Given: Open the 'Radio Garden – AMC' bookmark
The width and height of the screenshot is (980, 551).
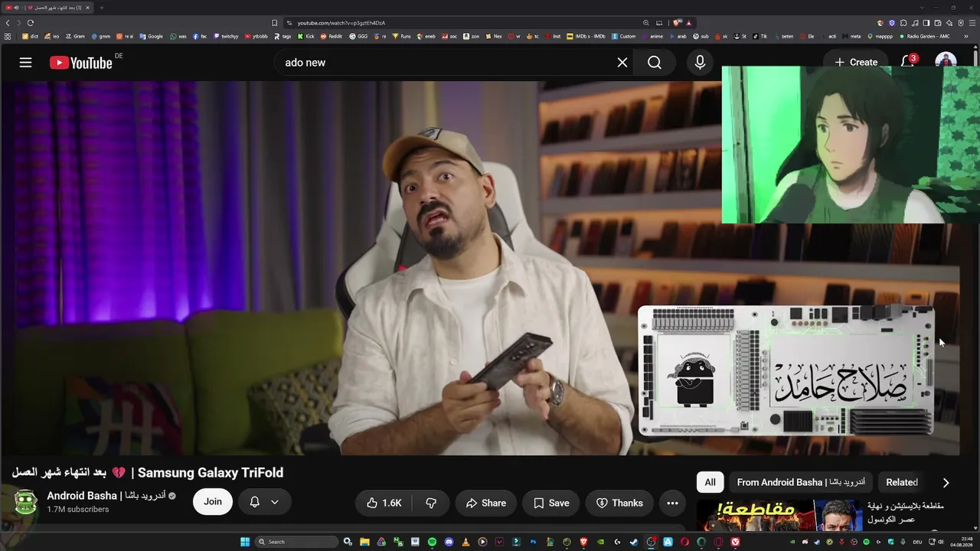Looking at the screenshot, I should pos(924,36).
